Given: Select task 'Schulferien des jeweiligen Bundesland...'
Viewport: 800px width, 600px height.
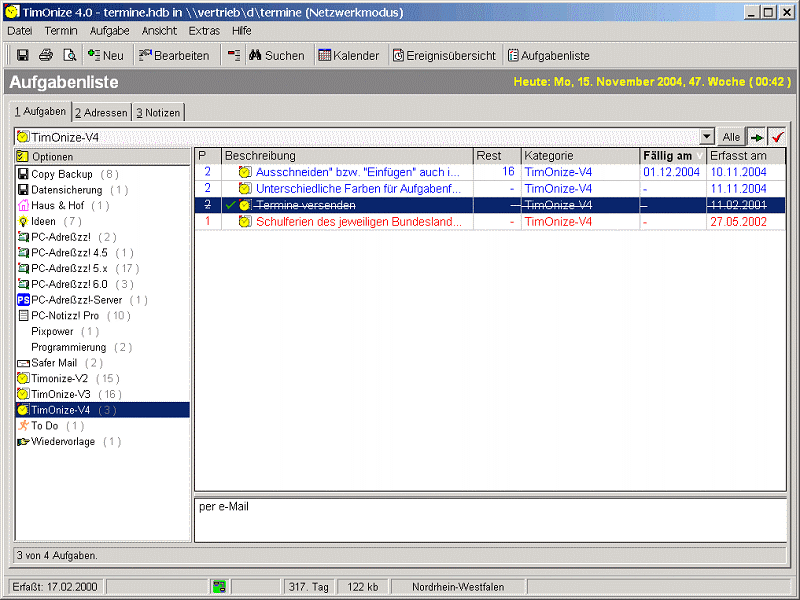Looking at the screenshot, I should tap(490, 221).
